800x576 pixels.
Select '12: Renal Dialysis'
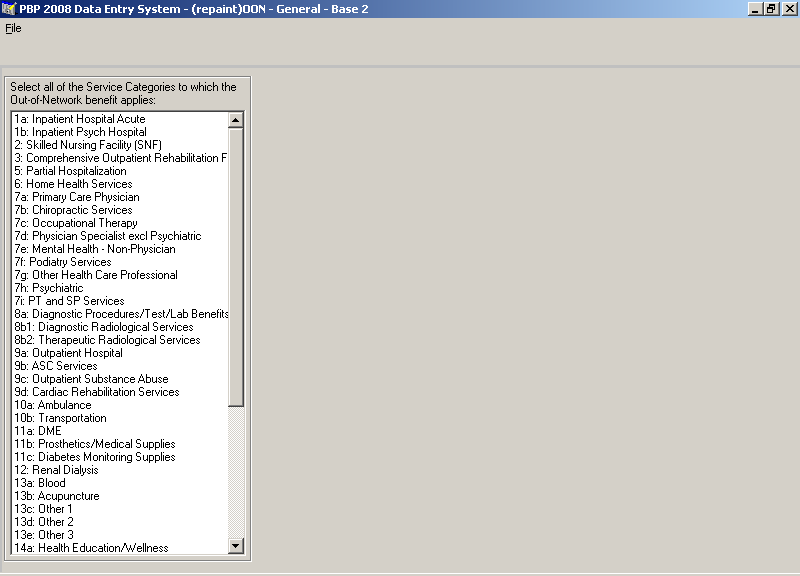[x=120, y=470]
